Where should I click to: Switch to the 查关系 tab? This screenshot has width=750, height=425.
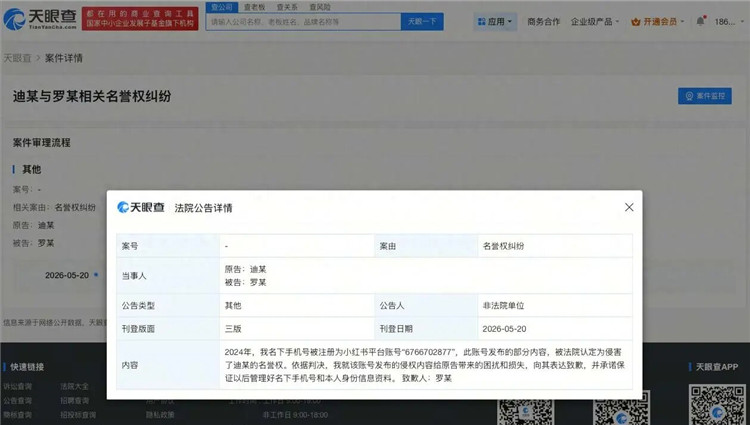tap(287, 7)
